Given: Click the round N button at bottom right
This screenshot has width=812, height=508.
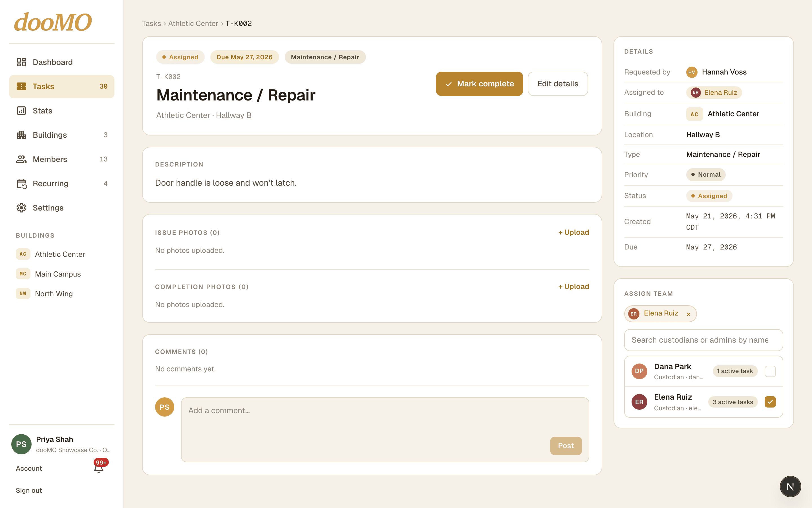Looking at the screenshot, I should click(x=790, y=487).
